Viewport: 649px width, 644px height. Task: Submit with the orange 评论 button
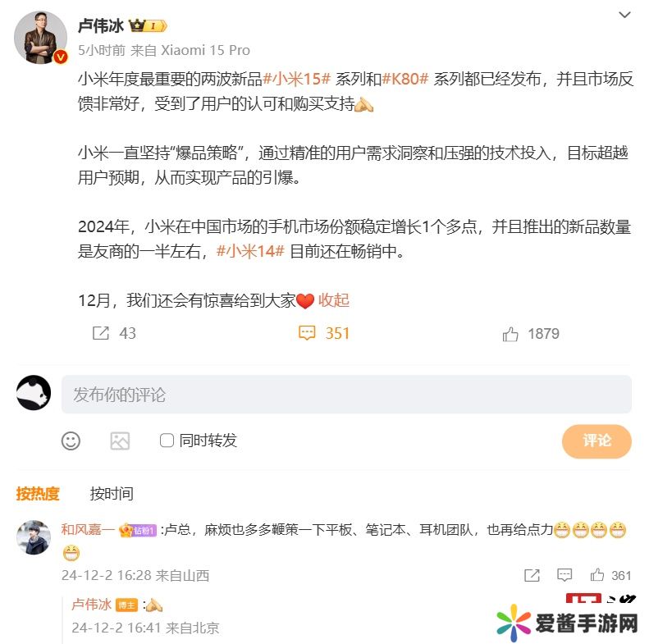pos(596,441)
